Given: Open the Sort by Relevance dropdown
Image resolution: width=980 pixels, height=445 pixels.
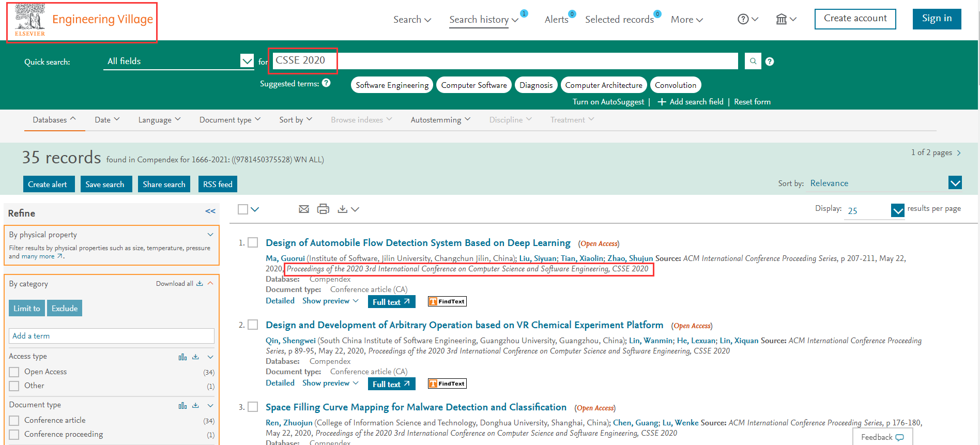Looking at the screenshot, I should (955, 183).
